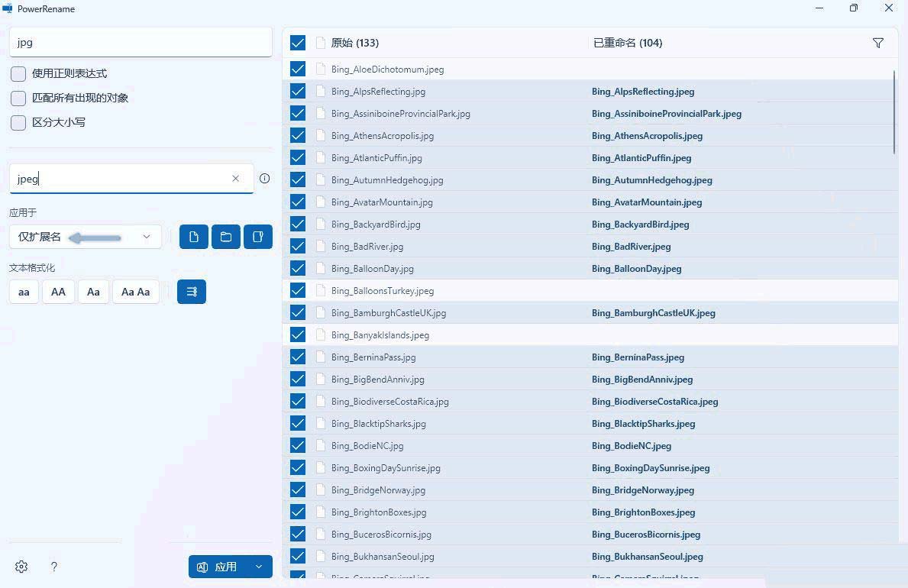Image resolution: width=908 pixels, height=588 pixels.
Task: Clear the jpeg replace field with X
Action: [x=236, y=179]
